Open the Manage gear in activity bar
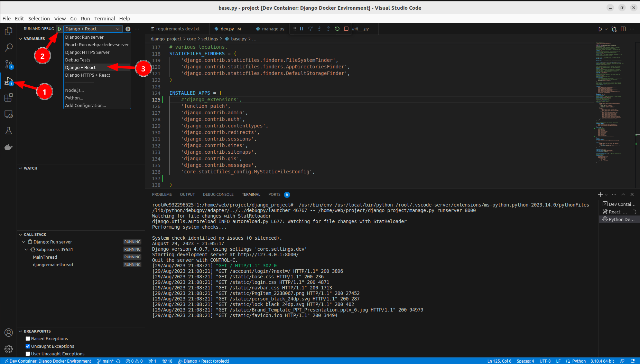 [x=9, y=349]
